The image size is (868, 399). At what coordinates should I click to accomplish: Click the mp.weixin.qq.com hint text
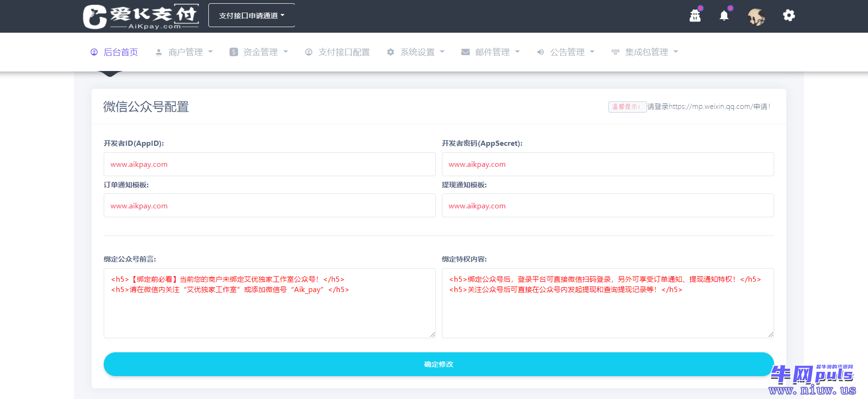[x=709, y=107]
